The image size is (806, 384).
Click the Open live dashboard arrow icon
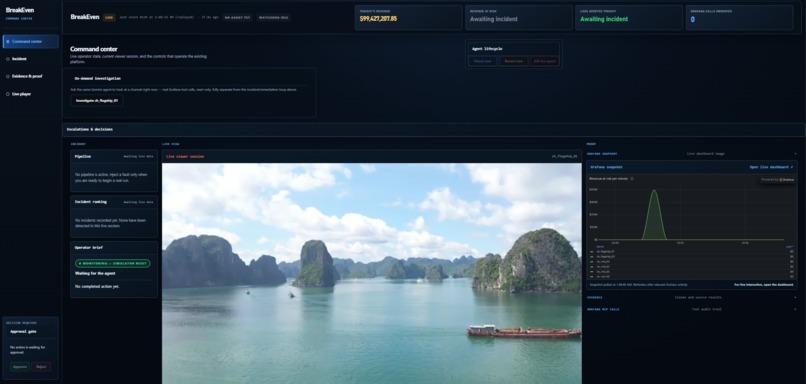pyautogui.click(x=792, y=167)
